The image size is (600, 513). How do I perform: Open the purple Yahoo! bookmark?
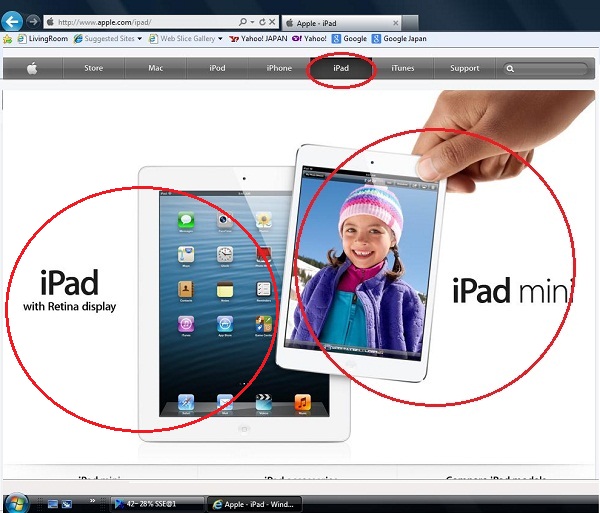click(x=309, y=39)
